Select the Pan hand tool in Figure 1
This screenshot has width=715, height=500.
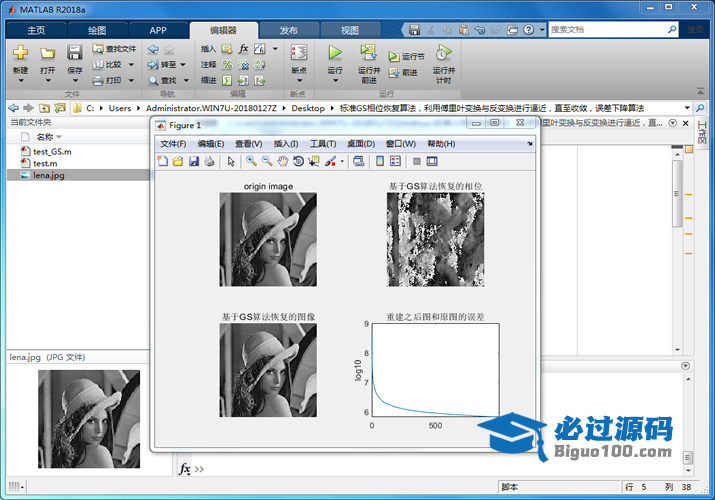tap(283, 161)
